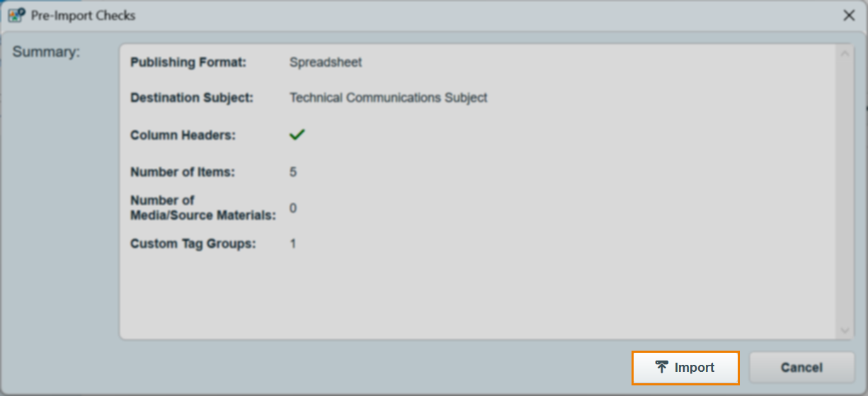Click the Import button
The width and height of the screenshot is (868, 396).
click(685, 368)
